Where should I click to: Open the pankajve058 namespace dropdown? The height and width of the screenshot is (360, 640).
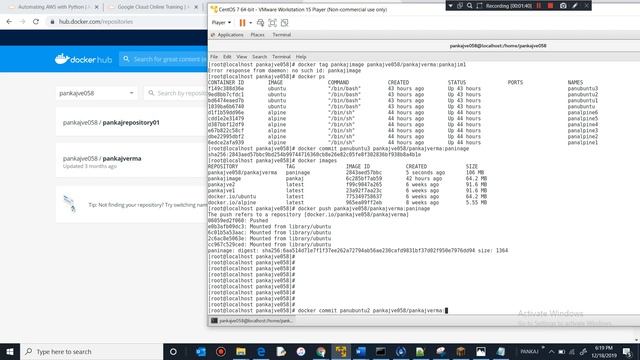(x=96, y=93)
